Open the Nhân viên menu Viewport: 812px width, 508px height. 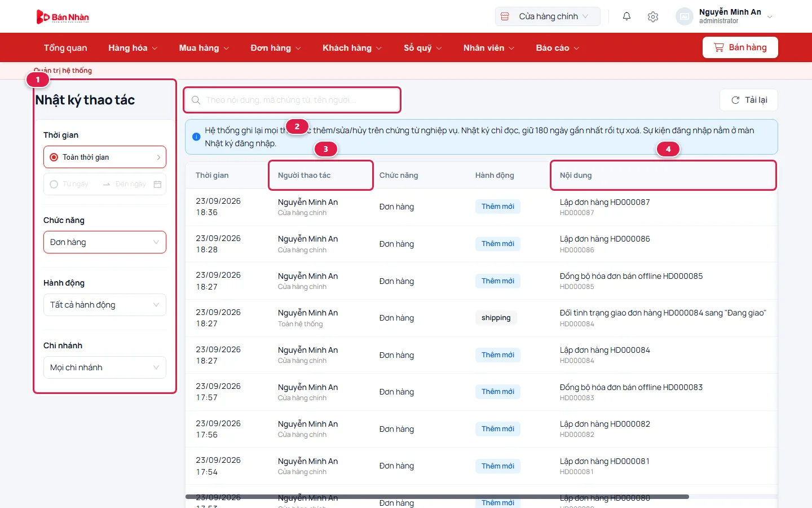pyautogui.click(x=489, y=48)
